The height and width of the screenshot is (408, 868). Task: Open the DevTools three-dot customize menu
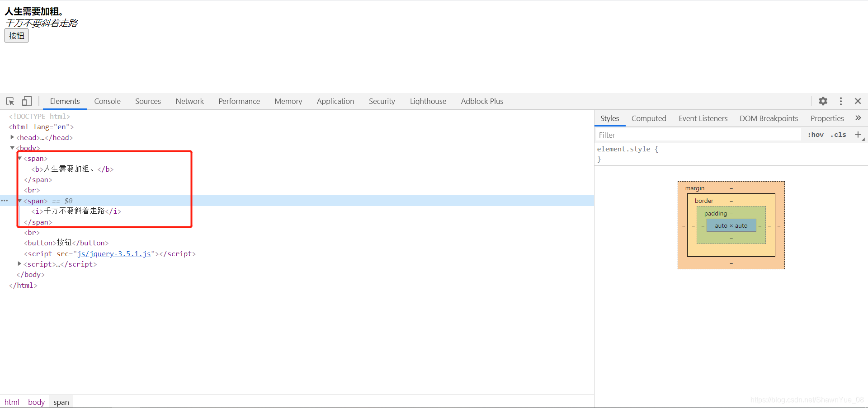click(840, 101)
